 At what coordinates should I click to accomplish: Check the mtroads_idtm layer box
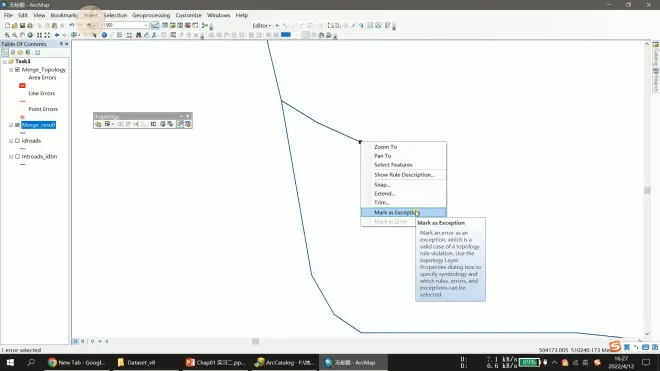pyautogui.click(x=17, y=156)
